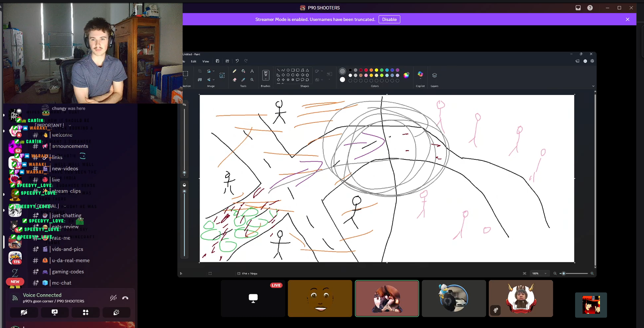Open the announcements channel
The image size is (644, 328).
pyautogui.click(x=70, y=146)
